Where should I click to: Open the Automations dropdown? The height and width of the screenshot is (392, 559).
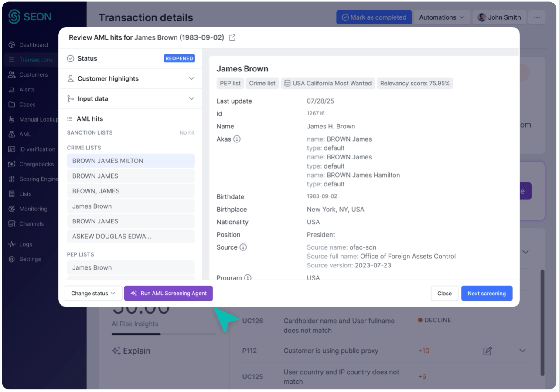point(442,17)
